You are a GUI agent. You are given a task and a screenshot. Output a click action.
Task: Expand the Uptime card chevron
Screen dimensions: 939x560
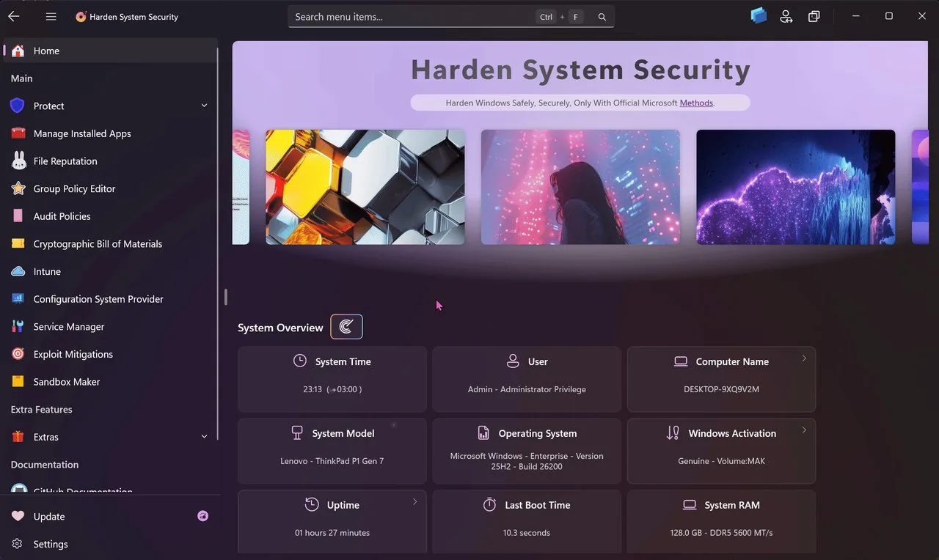click(414, 502)
